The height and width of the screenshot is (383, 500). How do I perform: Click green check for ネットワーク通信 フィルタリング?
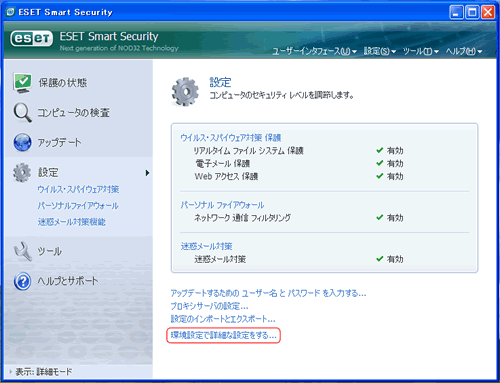[380, 217]
